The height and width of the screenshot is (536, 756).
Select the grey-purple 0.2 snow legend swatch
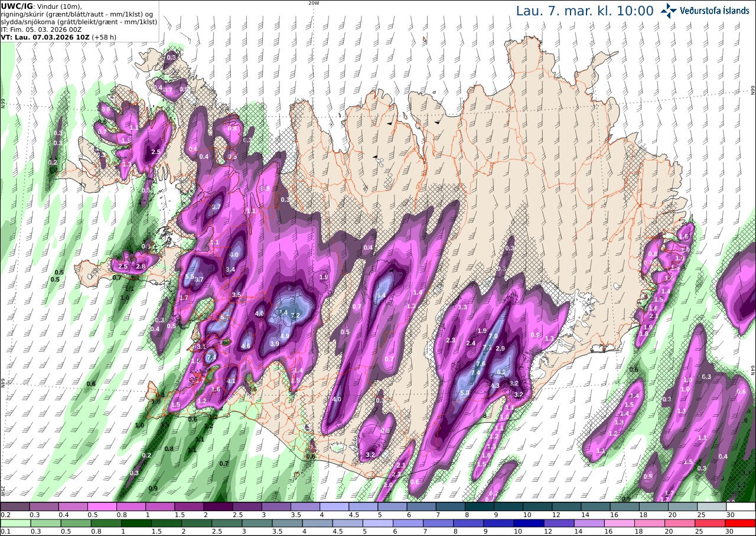pos(15,506)
